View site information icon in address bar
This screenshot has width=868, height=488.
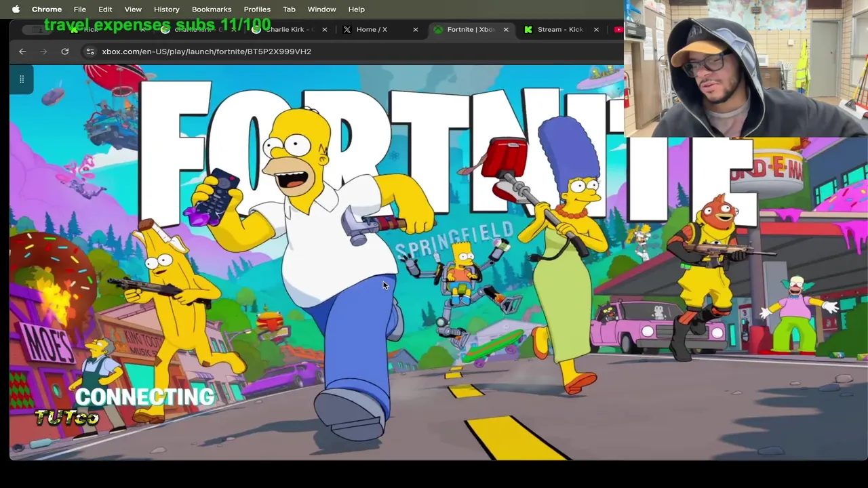coord(90,52)
